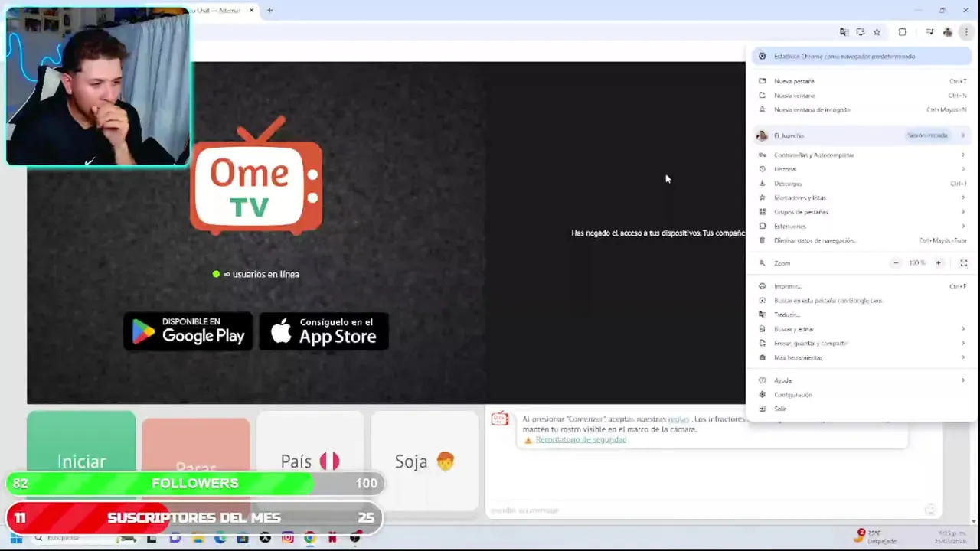
Task: Click the Iniciar green button
Action: coord(81,461)
